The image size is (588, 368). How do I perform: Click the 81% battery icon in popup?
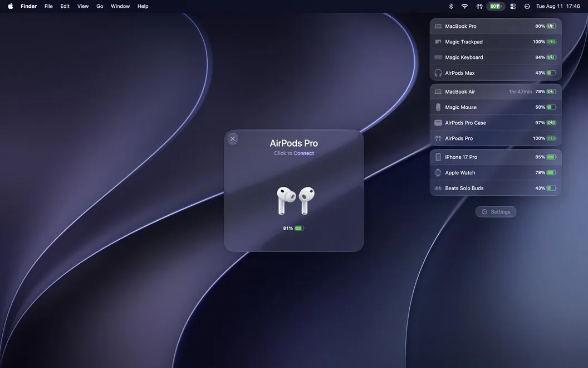pos(299,228)
